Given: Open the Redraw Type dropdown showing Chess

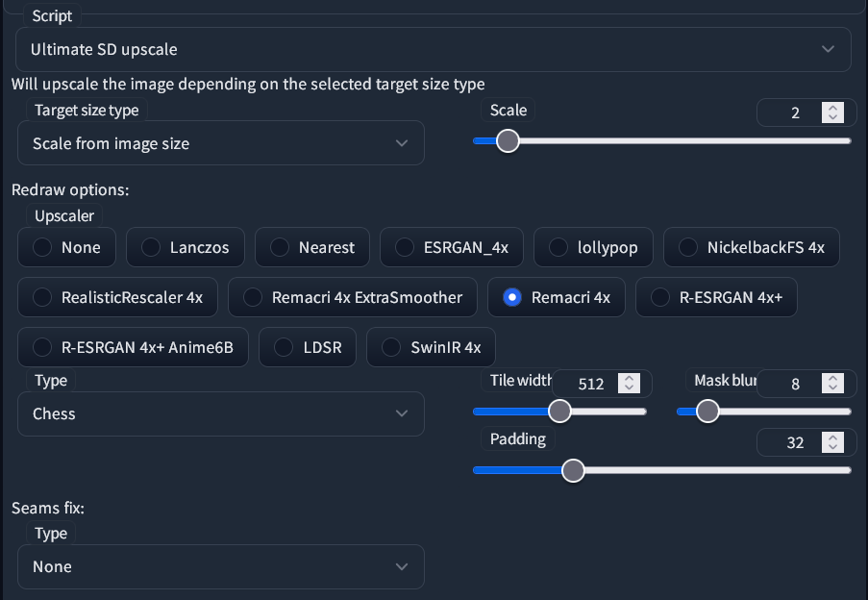Looking at the screenshot, I should (x=221, y=414).
